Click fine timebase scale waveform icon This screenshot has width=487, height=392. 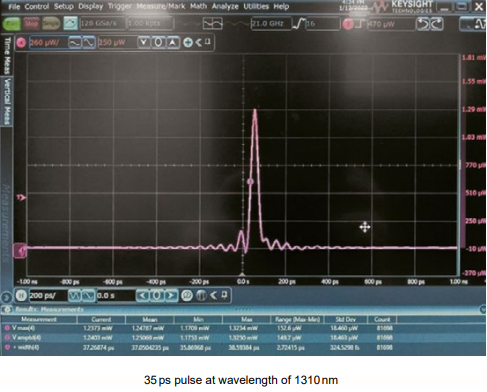(88, 295)
